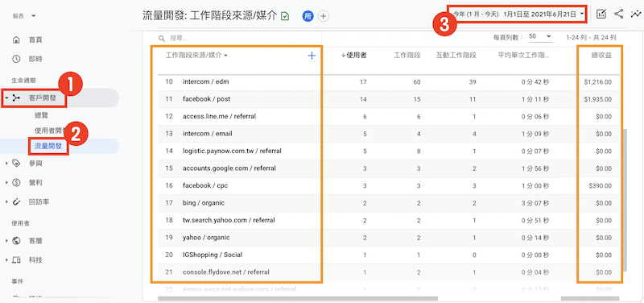Viewport: 644px width, 303px height.
Task: Click the 客層 globe icon
Action: tap(16, 240)
